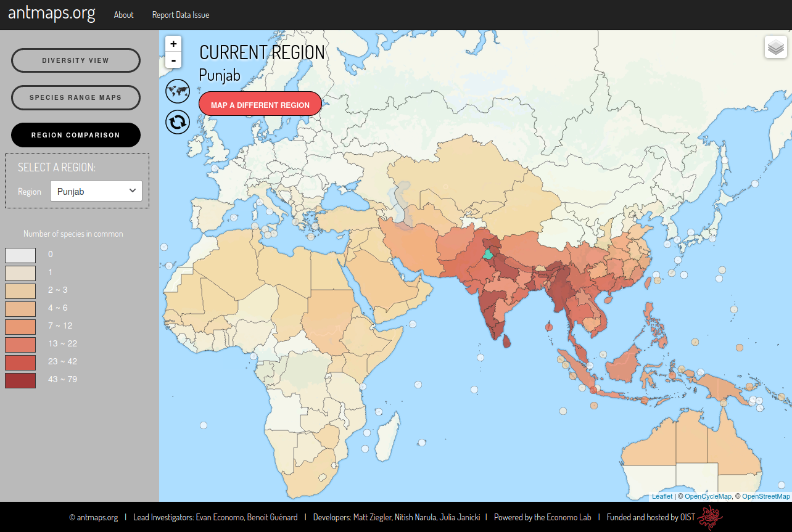Switch to Diversity View mode
Screen dimensions: 792x532
tap(76, 60)
